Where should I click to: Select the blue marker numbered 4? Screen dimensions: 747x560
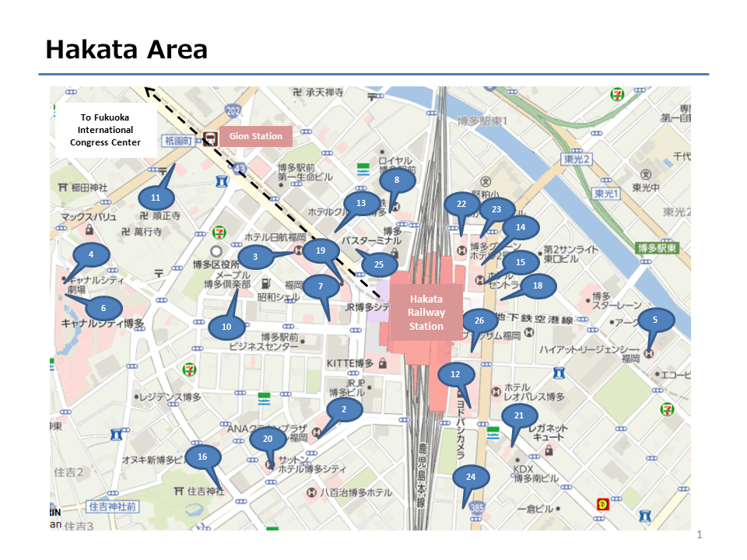(x=91, y=254)
